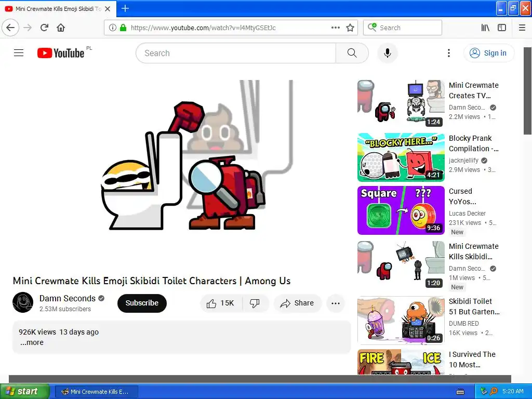The width and height of the screenshot is (532, 399).
Task: Open more actions ellipsis beside Share
Action: coord(335,303)
